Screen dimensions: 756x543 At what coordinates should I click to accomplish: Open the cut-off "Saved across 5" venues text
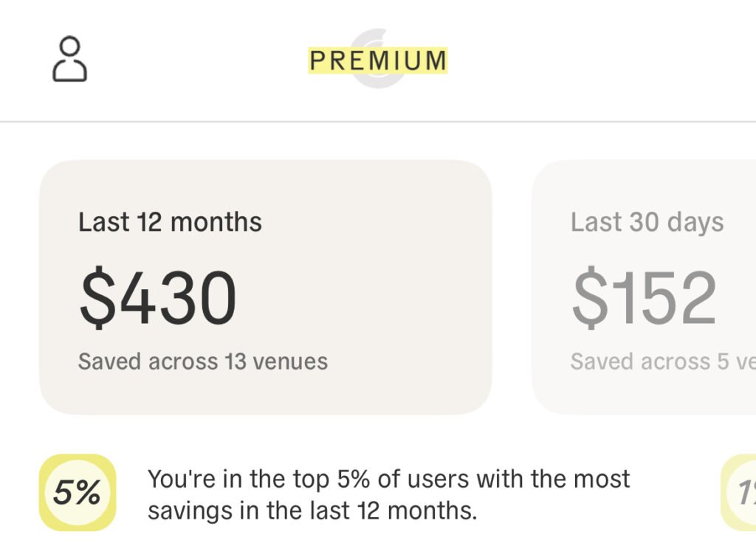click(662, 362)
